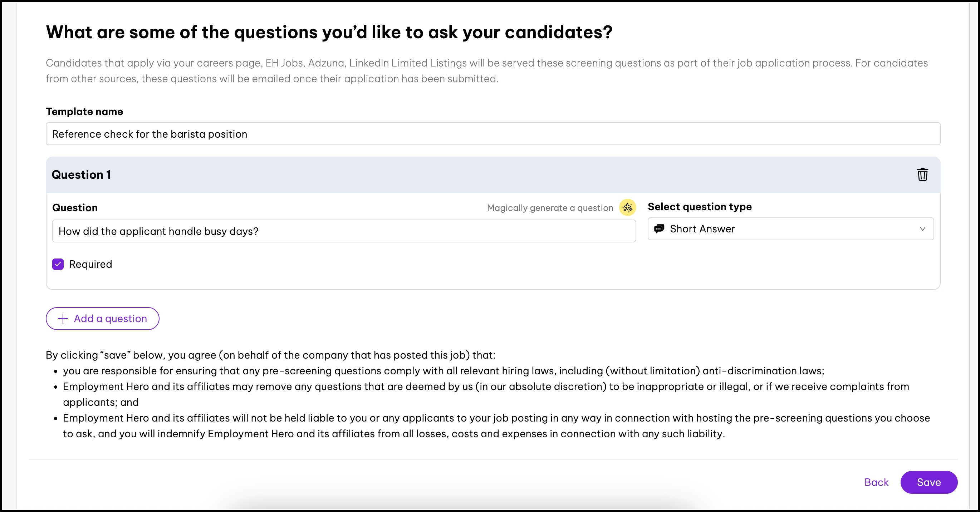
Task: Click the chat bubble icon beside Short Answer
Action: [x=659, y=228]
